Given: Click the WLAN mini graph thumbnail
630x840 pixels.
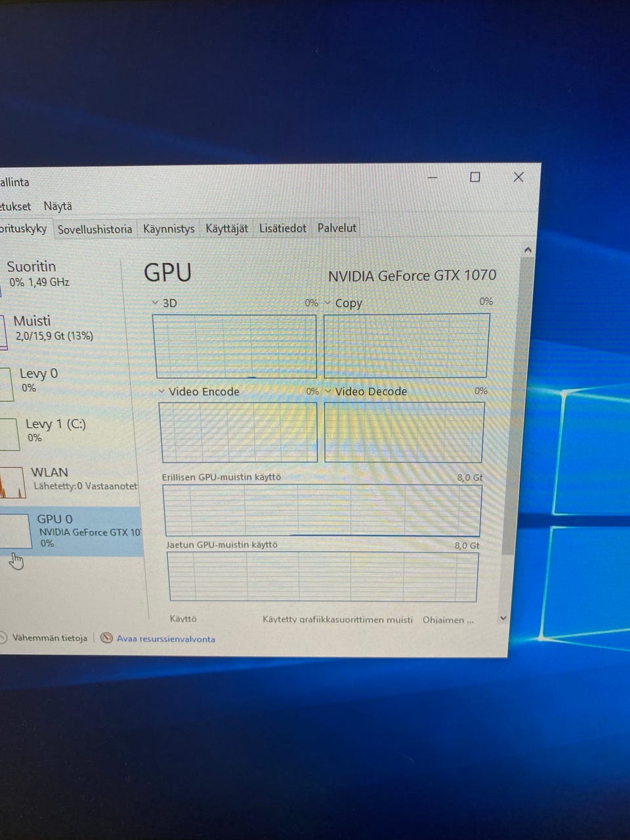Looking at the screenshot, I should [x=13, y=482].
